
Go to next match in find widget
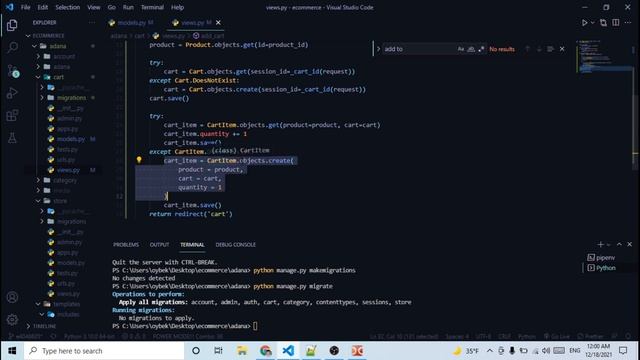[539, 49]
